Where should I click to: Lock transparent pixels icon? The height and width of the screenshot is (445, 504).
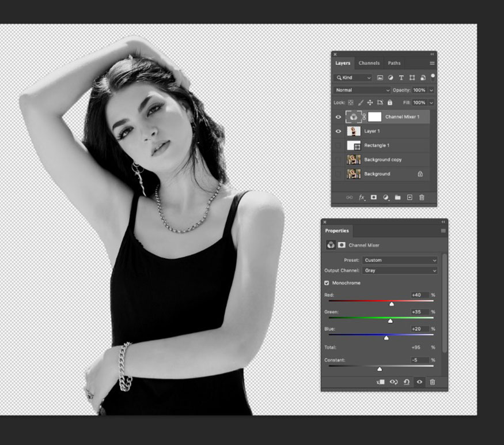(x=351, y=103)
